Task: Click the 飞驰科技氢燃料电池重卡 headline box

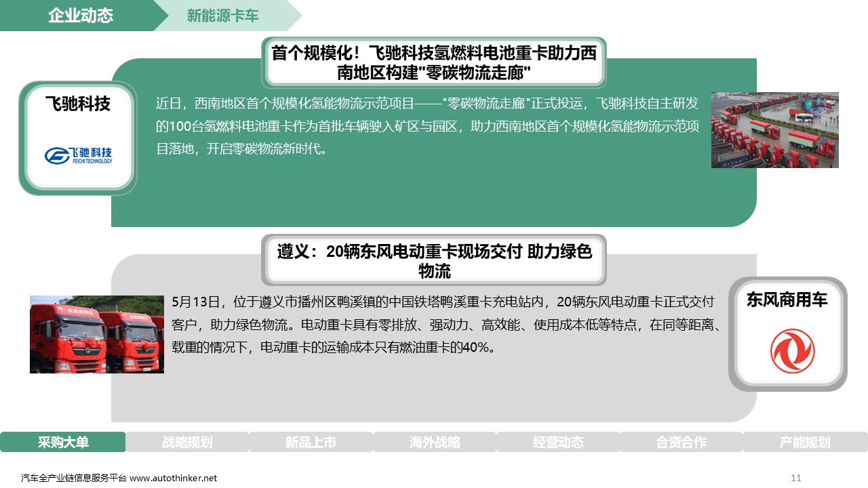Action: point(434,62)
